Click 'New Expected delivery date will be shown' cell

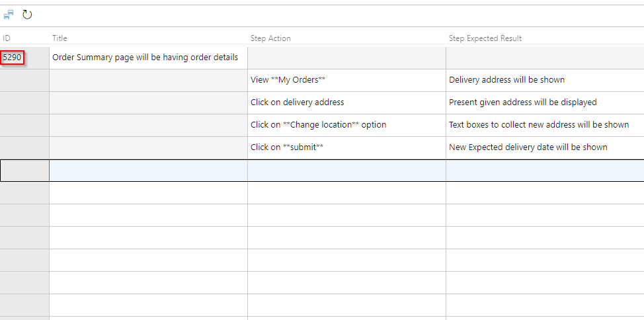545,147
